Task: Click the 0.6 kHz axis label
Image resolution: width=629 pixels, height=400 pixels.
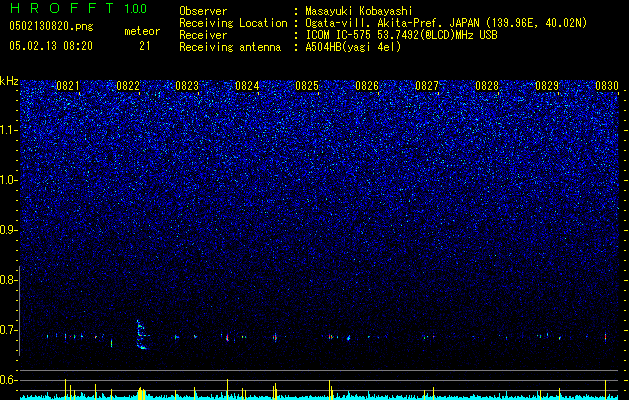Action: pos(8,380)
